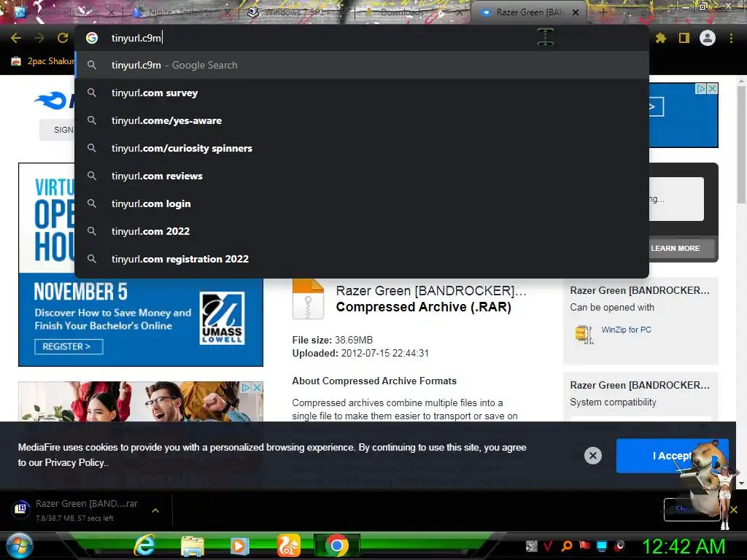Pick the 'tinyurl.come/yes-aware' suggestion
This screenshot has height=560, width=747.
pyautogui.click(x=362, y=120)
